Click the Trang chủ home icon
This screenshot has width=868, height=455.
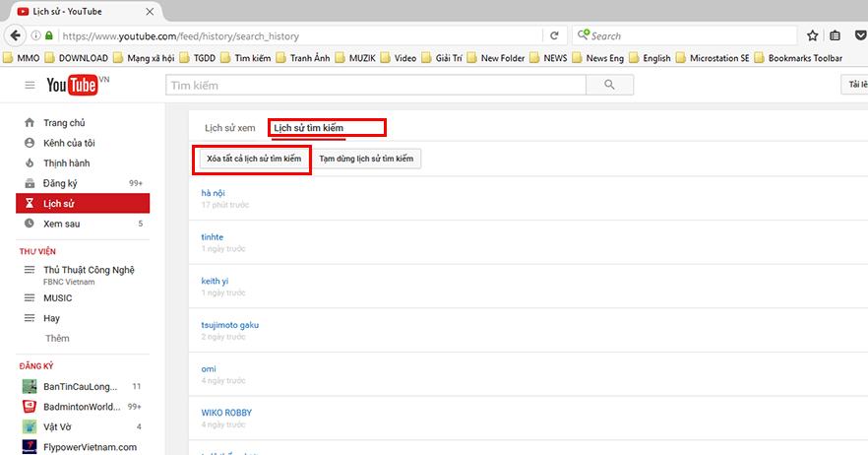(30, 122)
